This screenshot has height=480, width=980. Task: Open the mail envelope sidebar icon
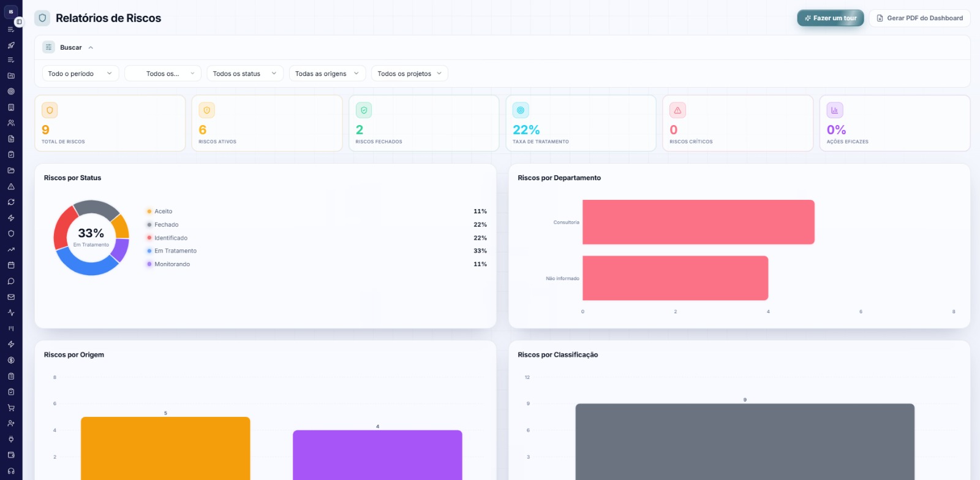tap(11, 297)
